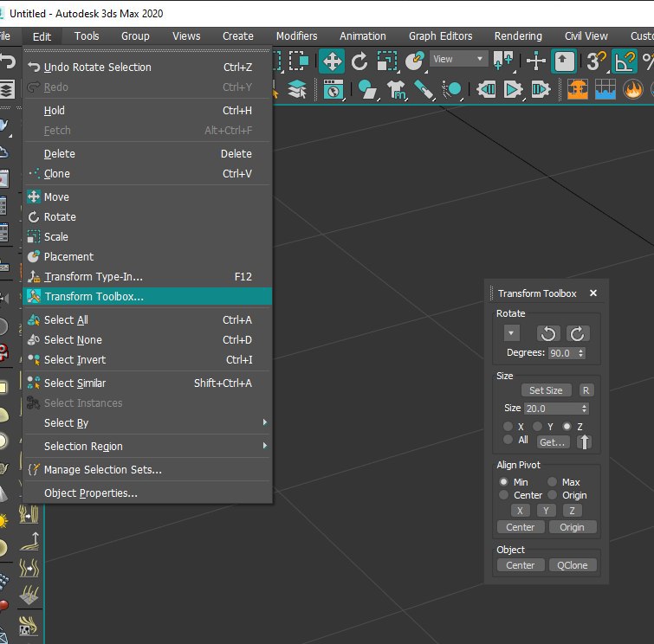Expand the Select By submenu

(147, 423)
